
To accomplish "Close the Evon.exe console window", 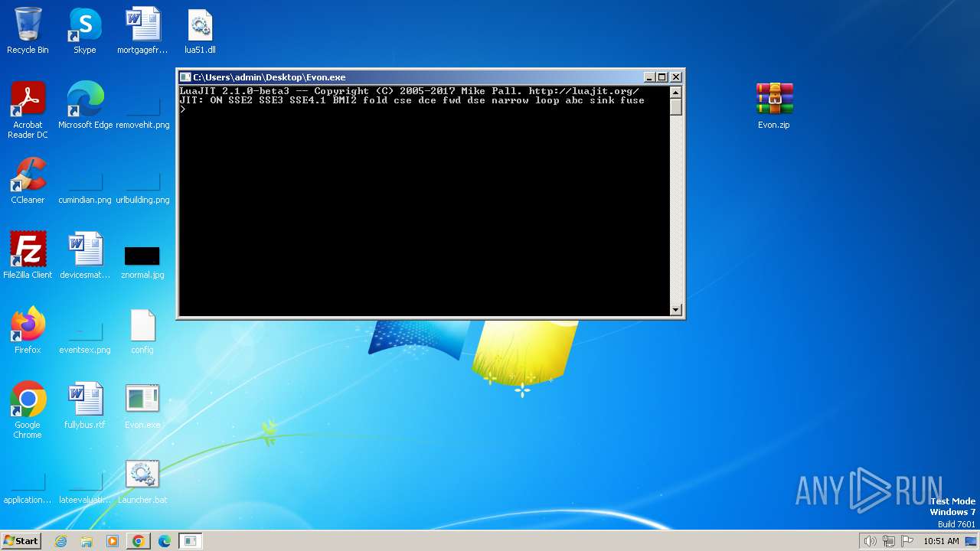I will [x=676, y=77].
